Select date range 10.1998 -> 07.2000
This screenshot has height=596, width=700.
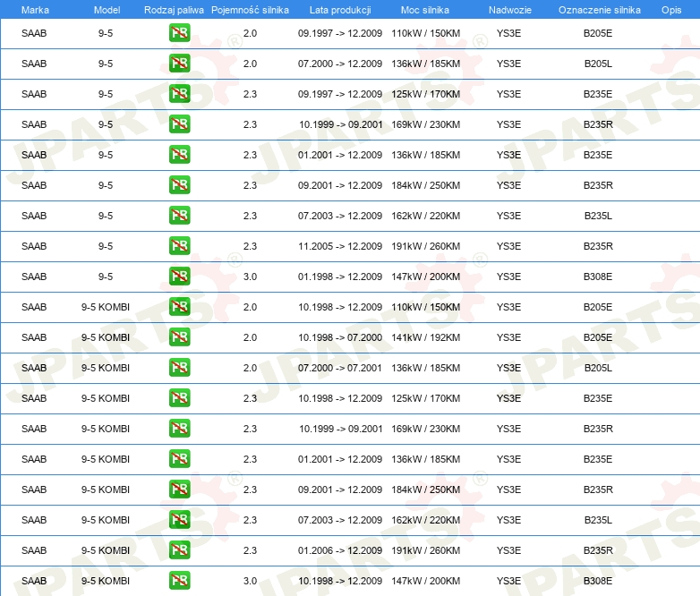pos(340,337)
